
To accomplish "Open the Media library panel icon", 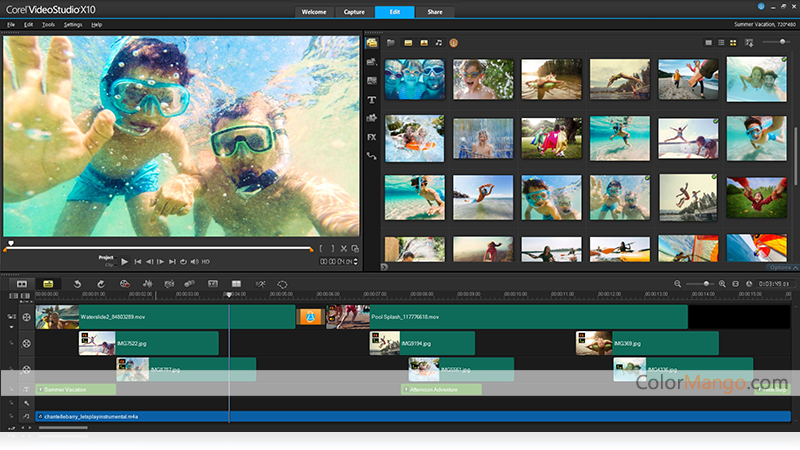I will (372, 43).
